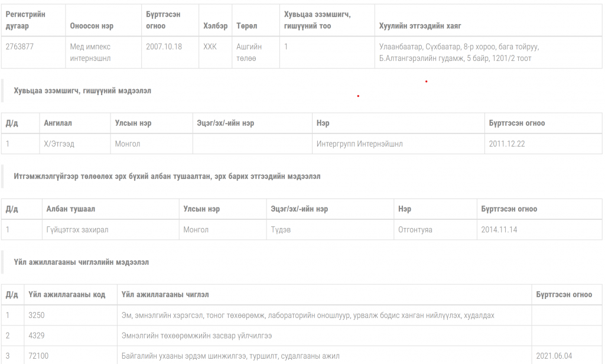Click the 2007.10.18 registration date cell
605x364 pixels.
(164, 47)
